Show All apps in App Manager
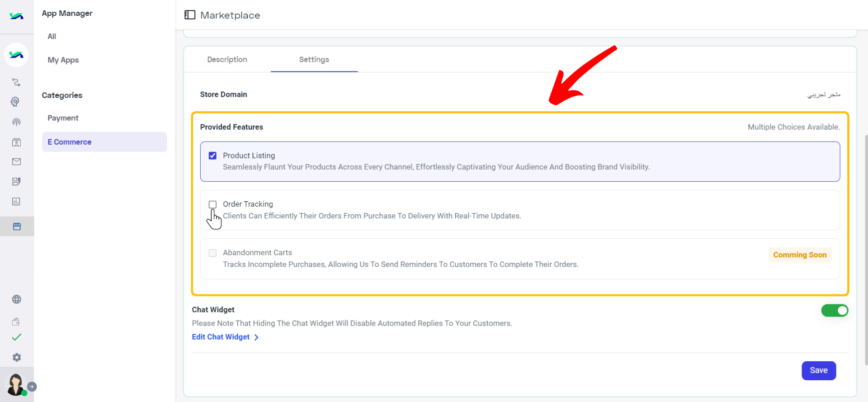 pos(52,37)
